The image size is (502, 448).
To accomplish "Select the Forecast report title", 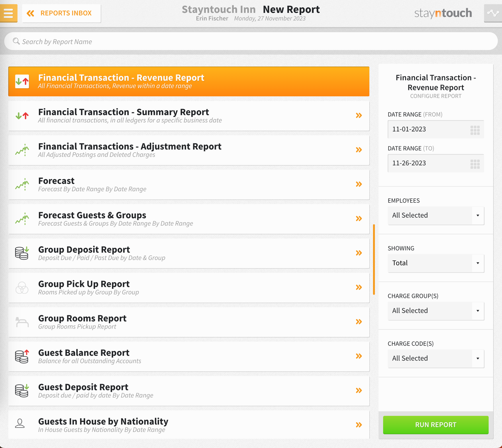I will tap(56, 181).
